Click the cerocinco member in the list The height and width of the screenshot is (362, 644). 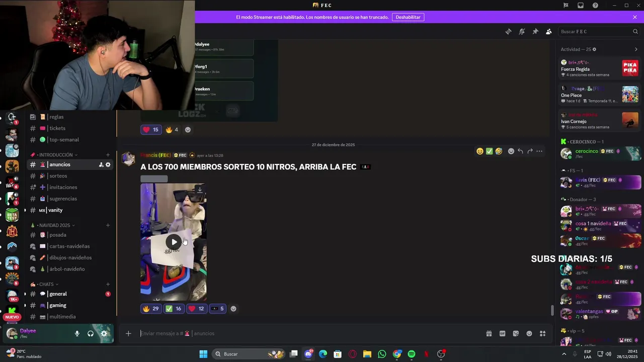601,153
